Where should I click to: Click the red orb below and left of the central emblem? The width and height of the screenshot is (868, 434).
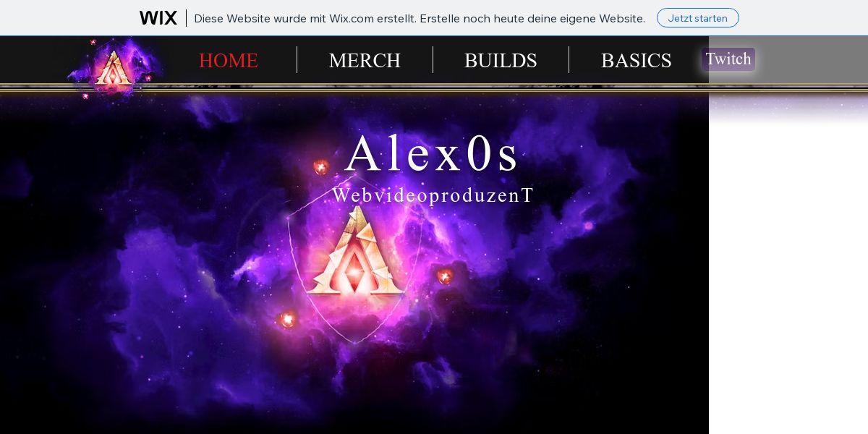click(288, 319)
